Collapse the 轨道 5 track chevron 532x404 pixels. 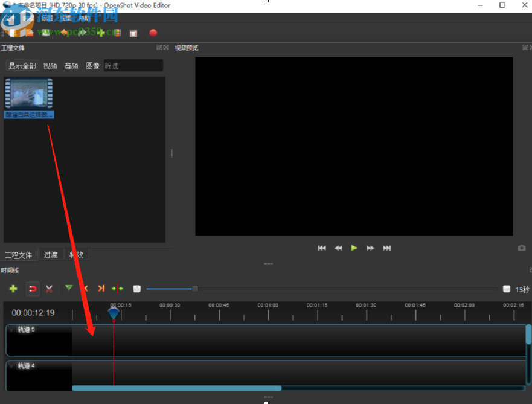11,329
